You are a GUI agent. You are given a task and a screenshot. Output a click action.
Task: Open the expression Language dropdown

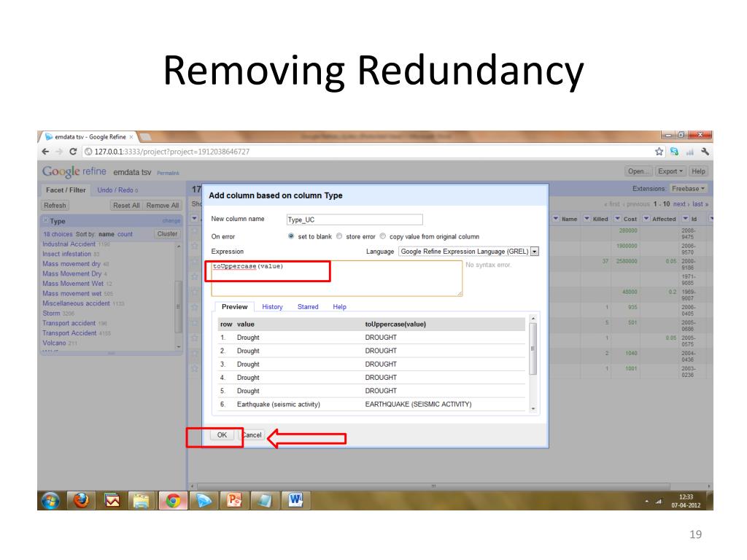coord(468,252)
